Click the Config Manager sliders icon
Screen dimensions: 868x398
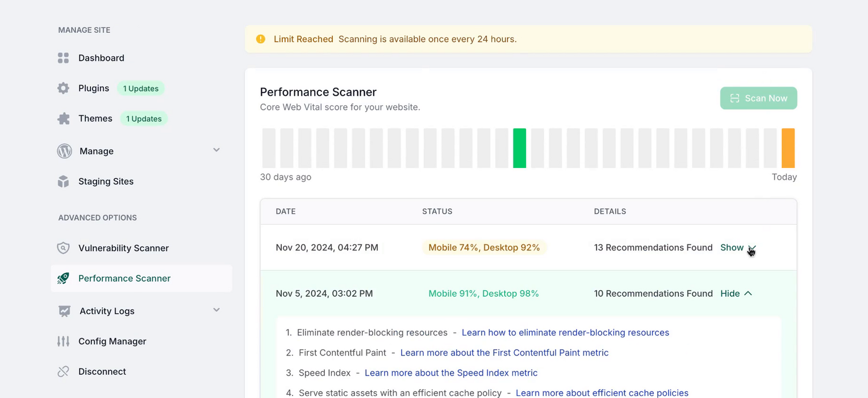pos(63,341)
